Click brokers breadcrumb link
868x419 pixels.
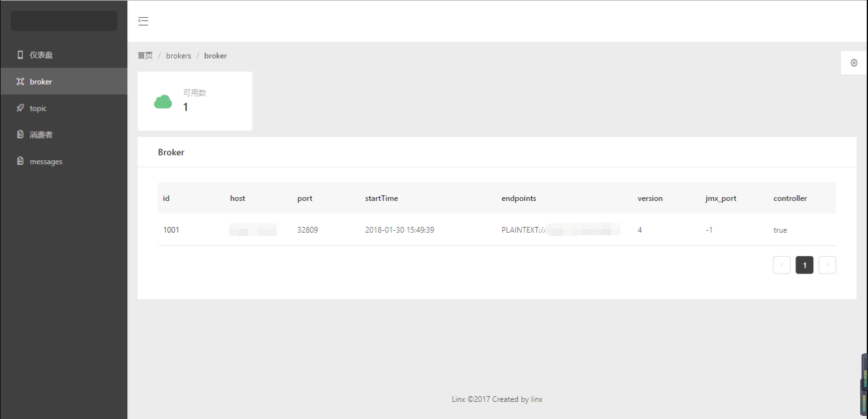179,56
